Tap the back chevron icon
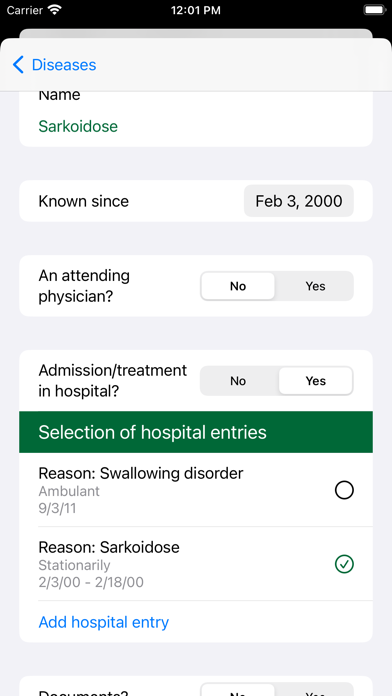This screenshot has height=696, width=392. tap(18, 65)
